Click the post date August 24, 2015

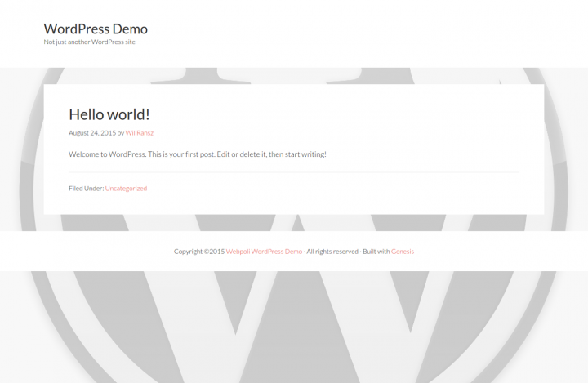coord(91,132)
